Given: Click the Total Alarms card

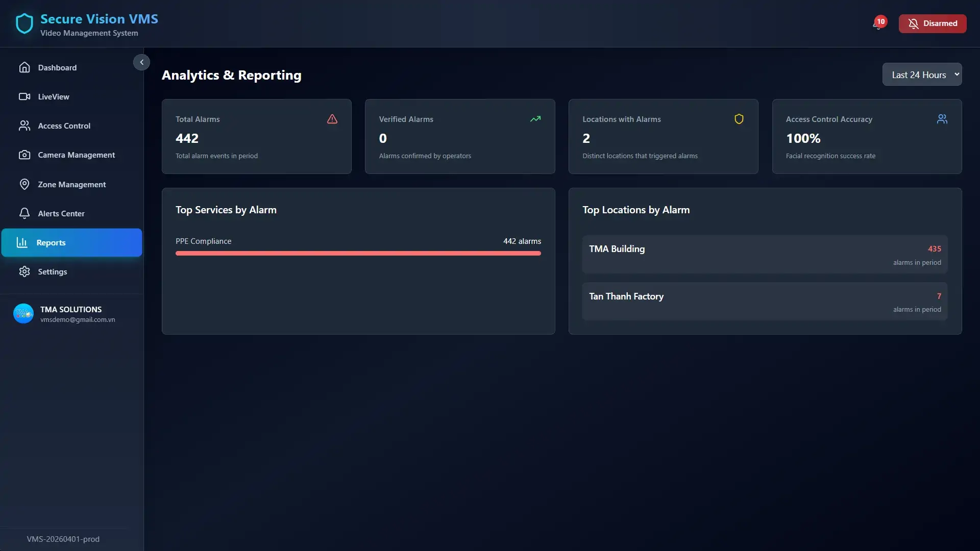Looking at the screenshot, I should [x=256, y=136].
